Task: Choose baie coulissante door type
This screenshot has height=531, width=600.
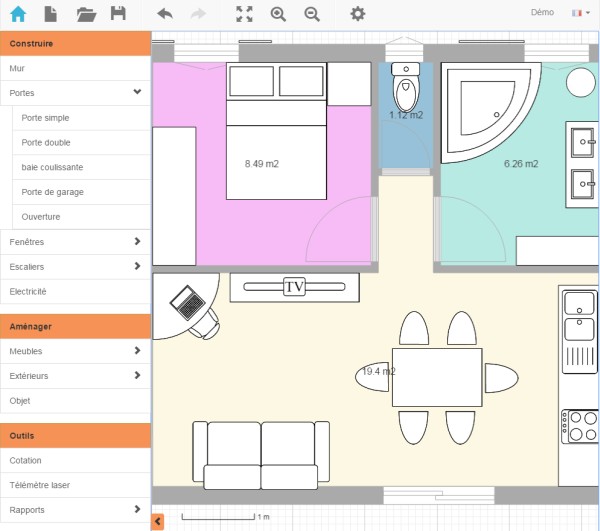Action: [x=52, y=167]
